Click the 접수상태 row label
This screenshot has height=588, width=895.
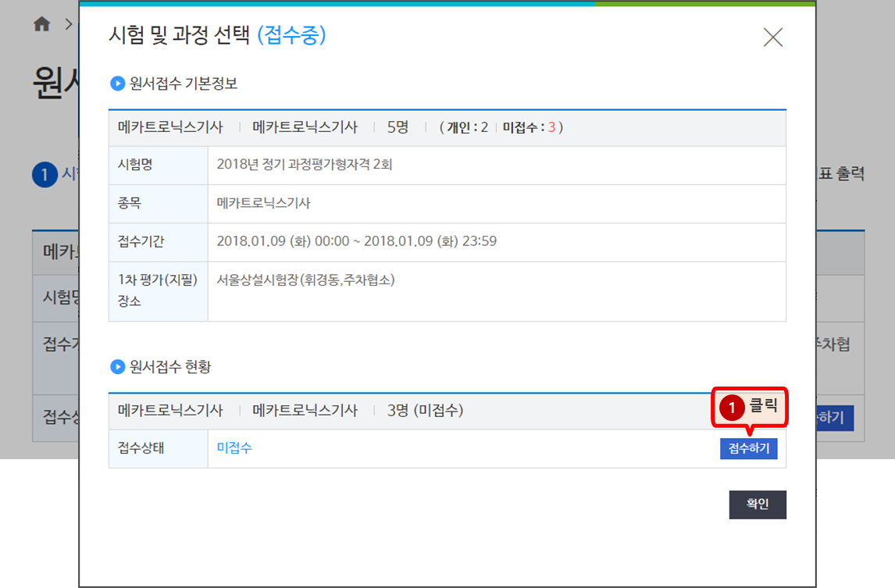141,447
